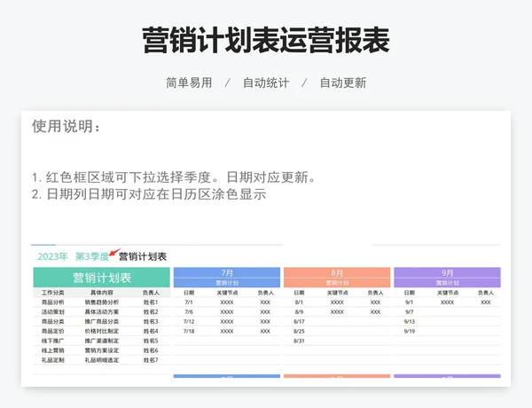Click the 日期 header under 9月
Image resolution: width=532 pixels, height=408 pixels.
409,293
